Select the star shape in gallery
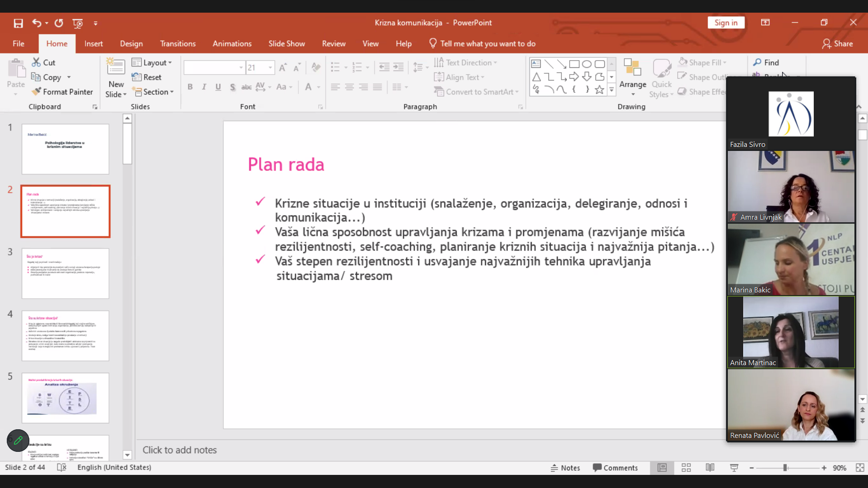This screenshot has height=488, width=868. pyautogui.click(x=599, y=89)
